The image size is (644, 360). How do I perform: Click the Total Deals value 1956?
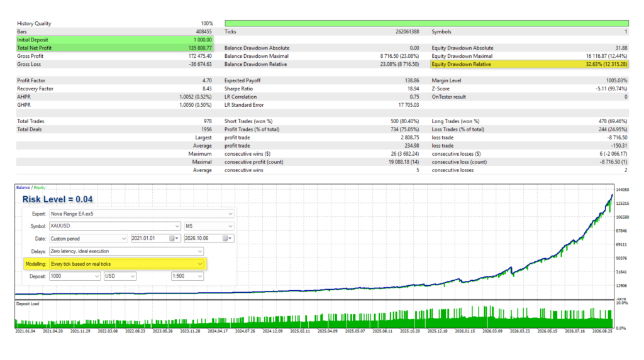point(206,129)
